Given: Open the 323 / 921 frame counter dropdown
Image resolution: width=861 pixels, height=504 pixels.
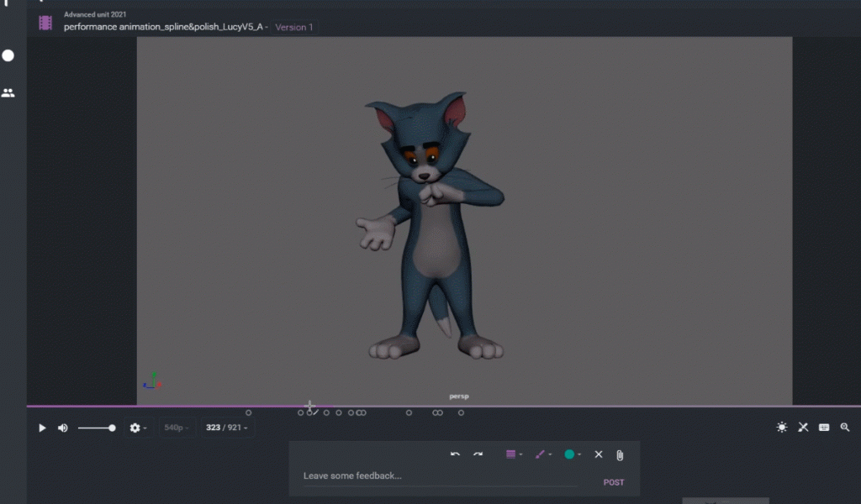Looking at the screenshot, I should pyautogui.click(x=226, y=428).
